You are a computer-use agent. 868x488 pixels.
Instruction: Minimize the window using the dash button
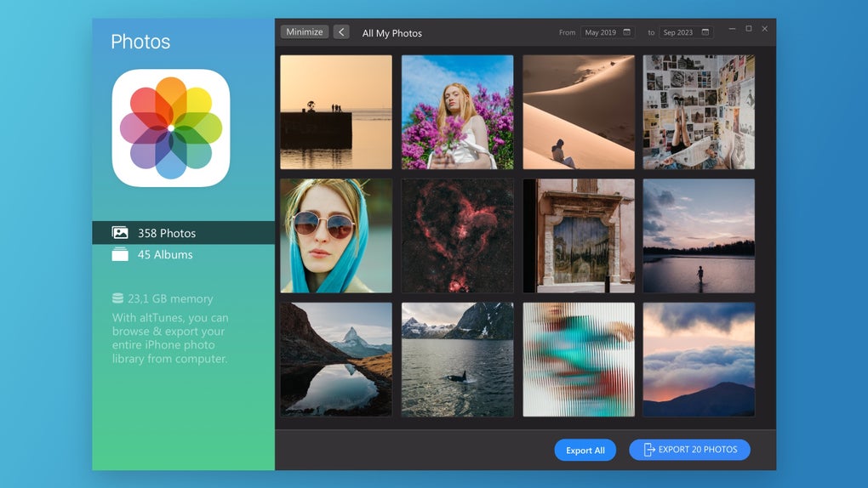[732, 29]
